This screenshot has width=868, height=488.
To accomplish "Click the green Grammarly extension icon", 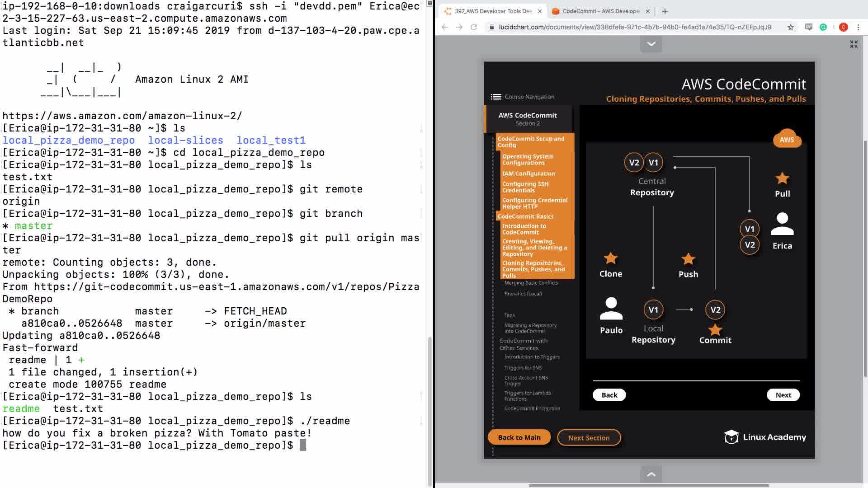I will (x=823, y=27).
